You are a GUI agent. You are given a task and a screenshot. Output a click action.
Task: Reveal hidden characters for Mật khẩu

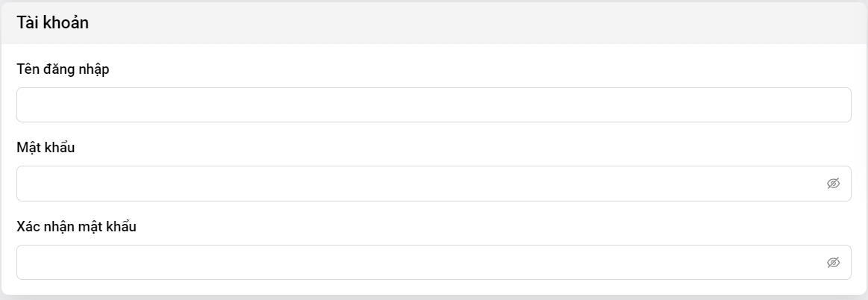point(834,184)
